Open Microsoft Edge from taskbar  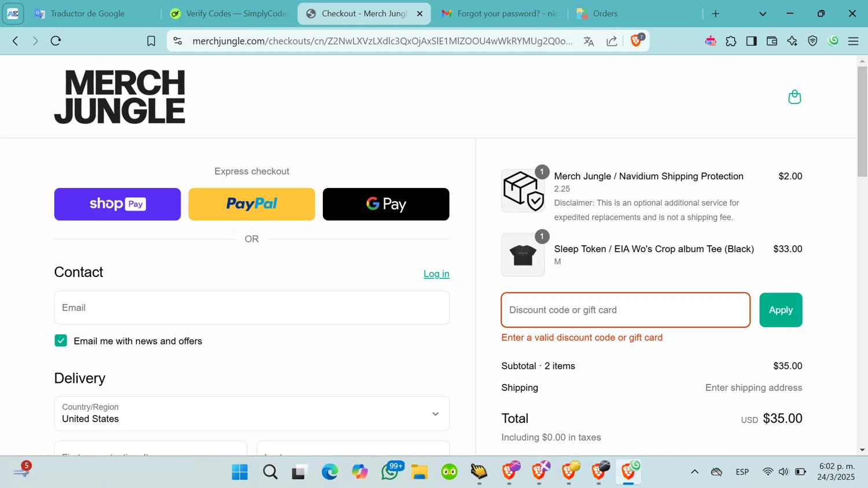tap(330, 472)
